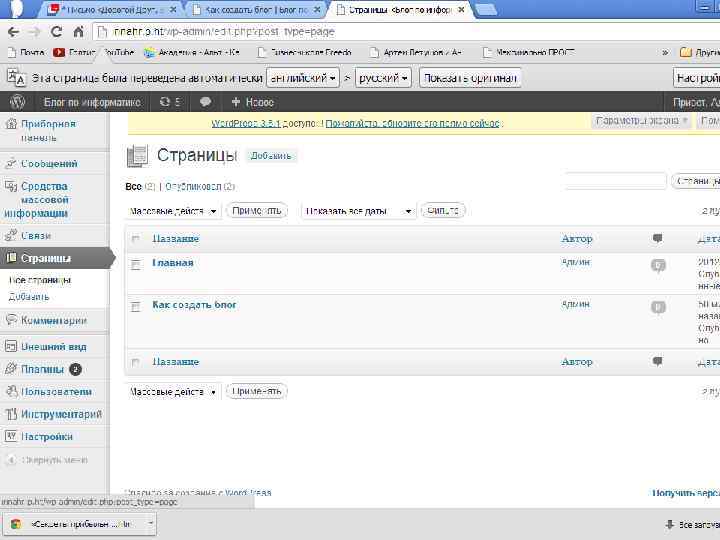Open the Внешний вид menu item

tap(54, 346)
